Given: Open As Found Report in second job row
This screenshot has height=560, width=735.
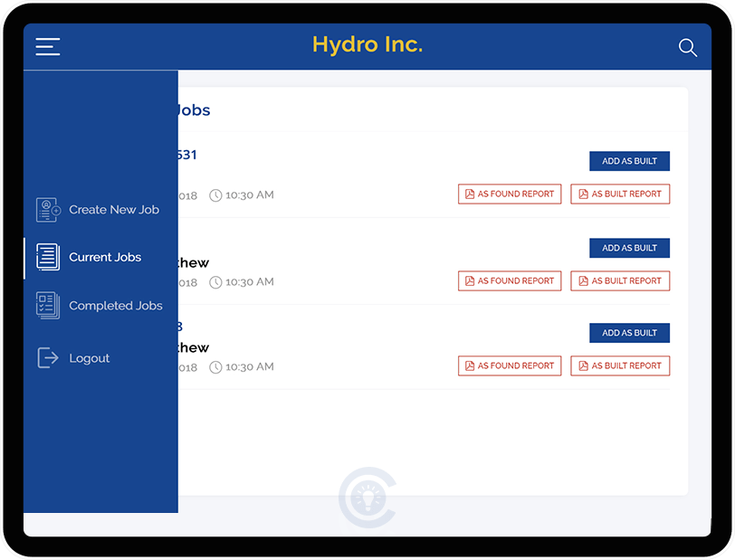Looking at the screenshot, I should pyautogui.click(x=510, y=280).
